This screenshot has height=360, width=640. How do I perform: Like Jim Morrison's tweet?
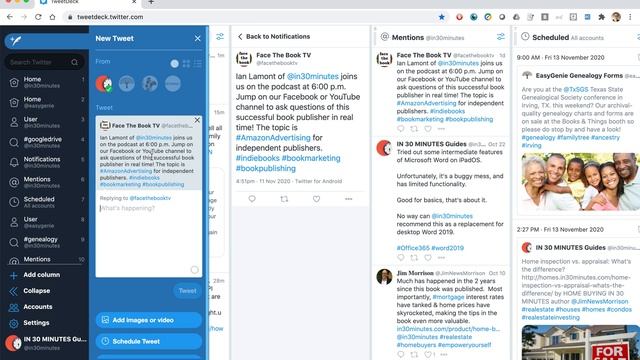tap(428, 354)
